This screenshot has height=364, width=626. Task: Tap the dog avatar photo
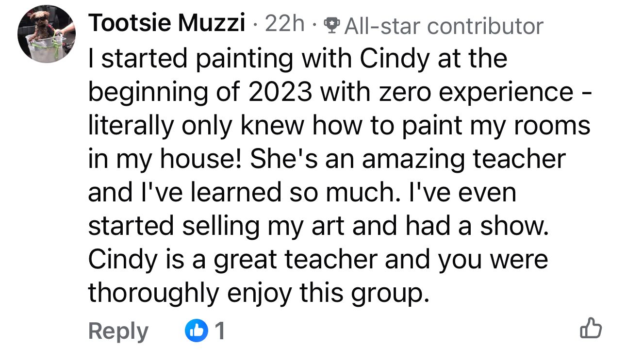pos(47,34)
